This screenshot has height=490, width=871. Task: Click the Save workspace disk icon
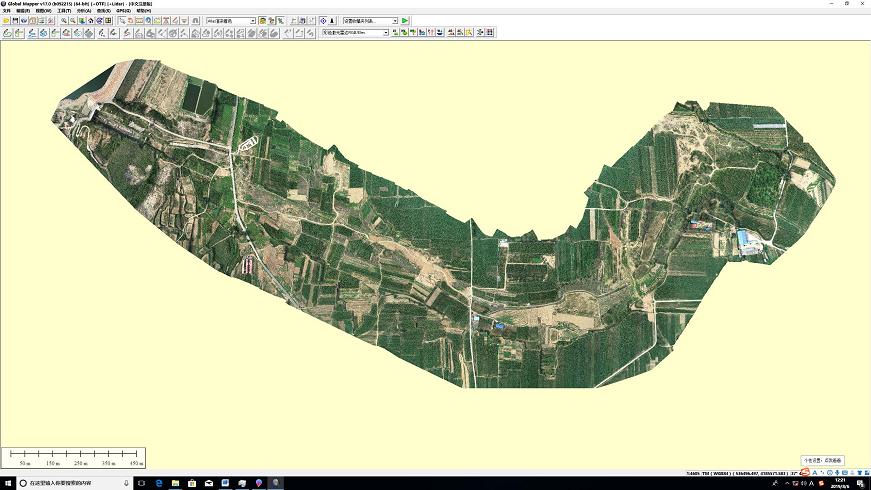pyautogui.click(x=15, y=20)
